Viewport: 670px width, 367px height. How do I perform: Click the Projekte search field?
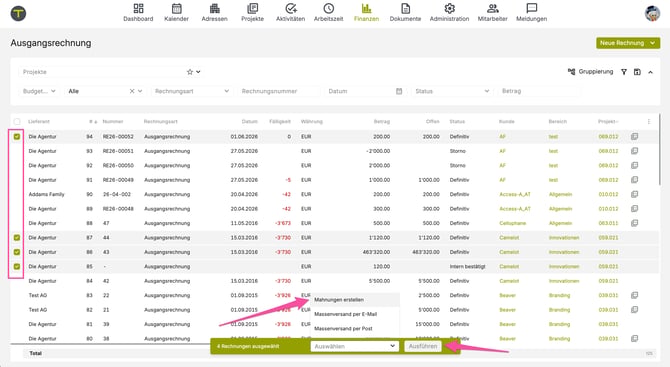point(103,72)
